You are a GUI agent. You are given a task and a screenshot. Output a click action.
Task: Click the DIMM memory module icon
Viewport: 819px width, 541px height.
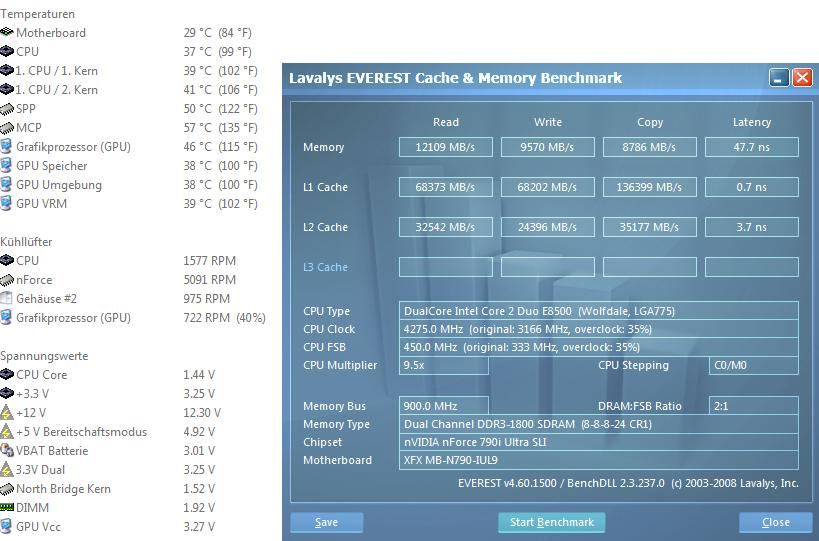(x=7, y=507)
